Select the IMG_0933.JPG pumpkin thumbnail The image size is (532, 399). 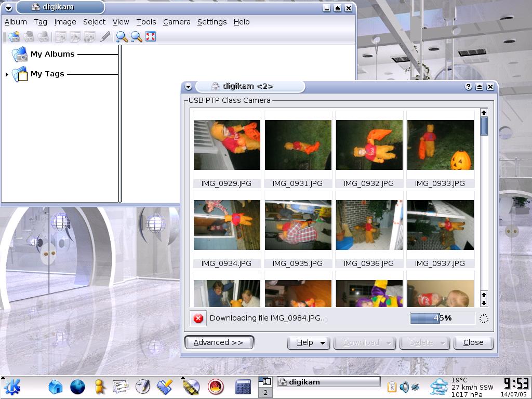(440, 145)
